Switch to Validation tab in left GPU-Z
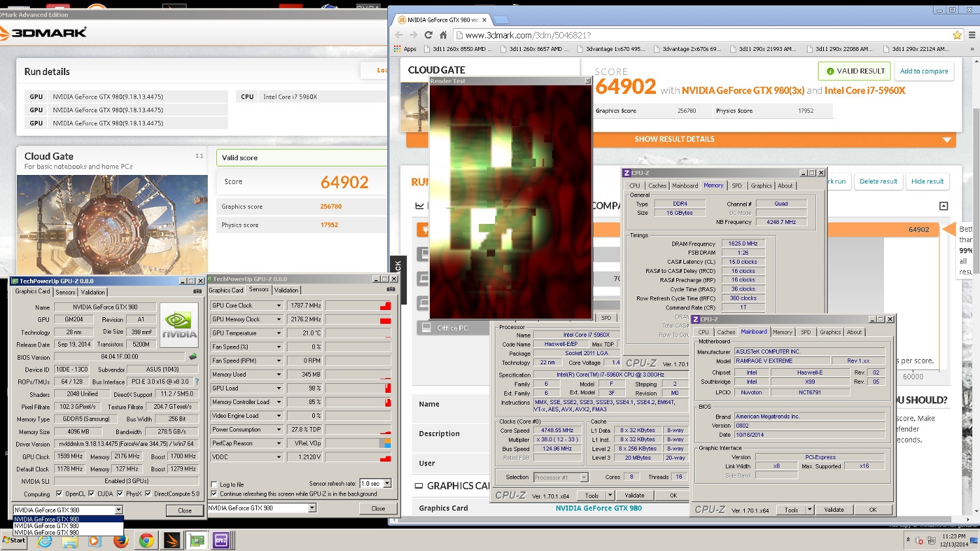The width and height of the screenshot is (980, 551). (93, 292)
